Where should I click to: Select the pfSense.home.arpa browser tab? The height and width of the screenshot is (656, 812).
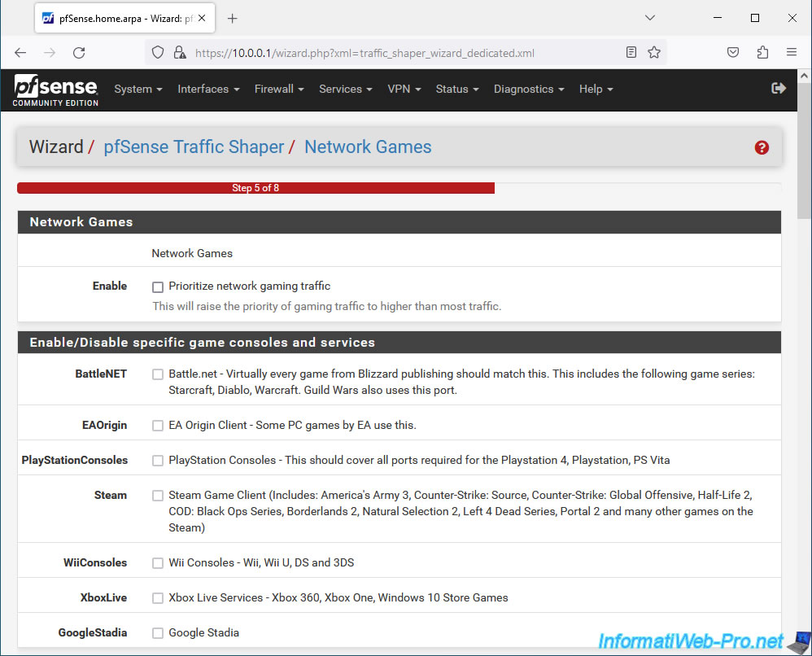(124, 19)
